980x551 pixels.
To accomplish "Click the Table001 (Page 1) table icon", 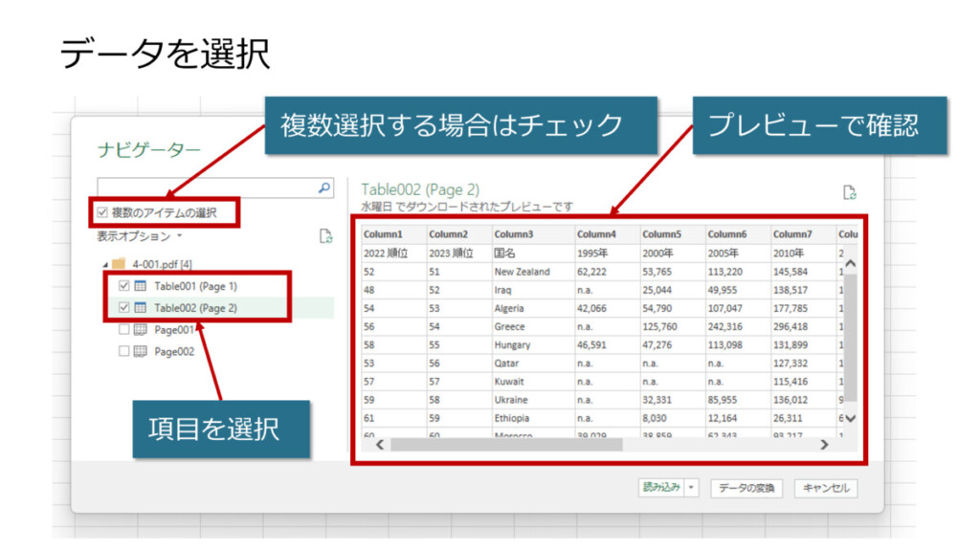I will (140, 286).
